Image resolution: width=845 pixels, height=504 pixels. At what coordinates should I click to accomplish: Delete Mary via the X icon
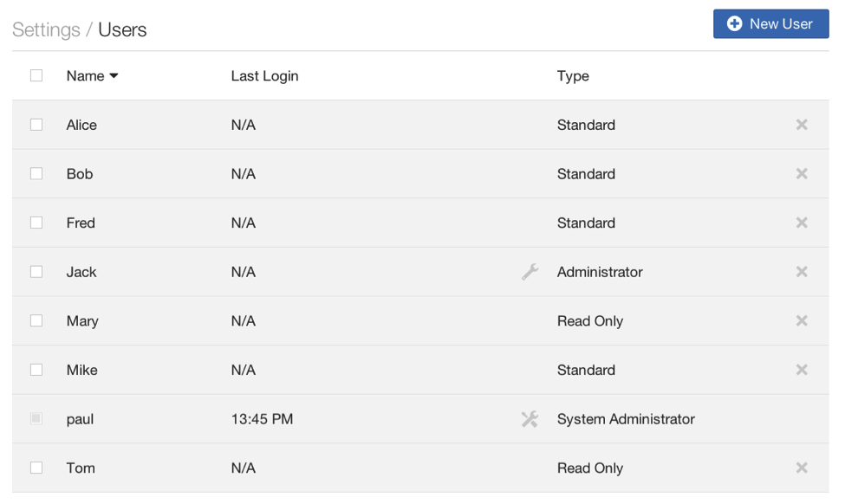tap(802, 320)
